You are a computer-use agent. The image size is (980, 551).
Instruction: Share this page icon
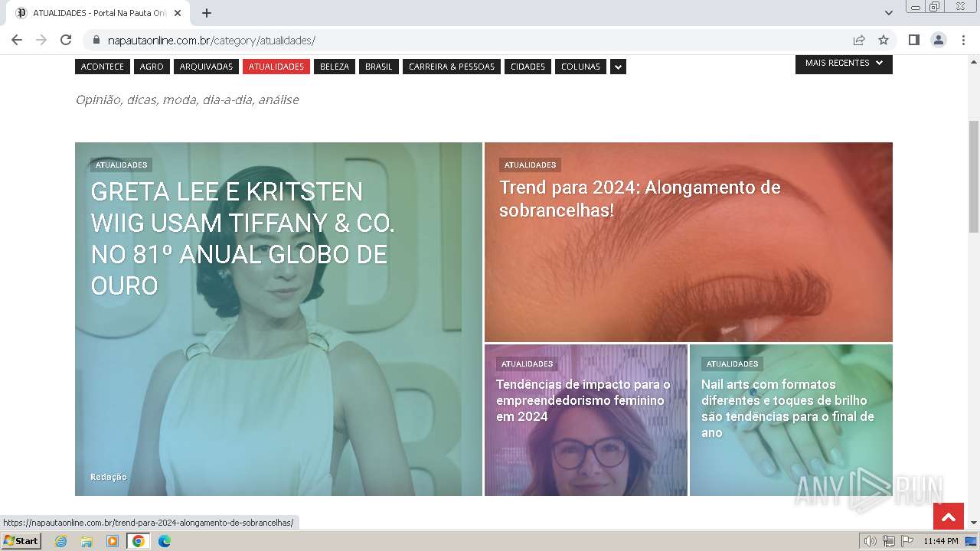tap(859, 40)
